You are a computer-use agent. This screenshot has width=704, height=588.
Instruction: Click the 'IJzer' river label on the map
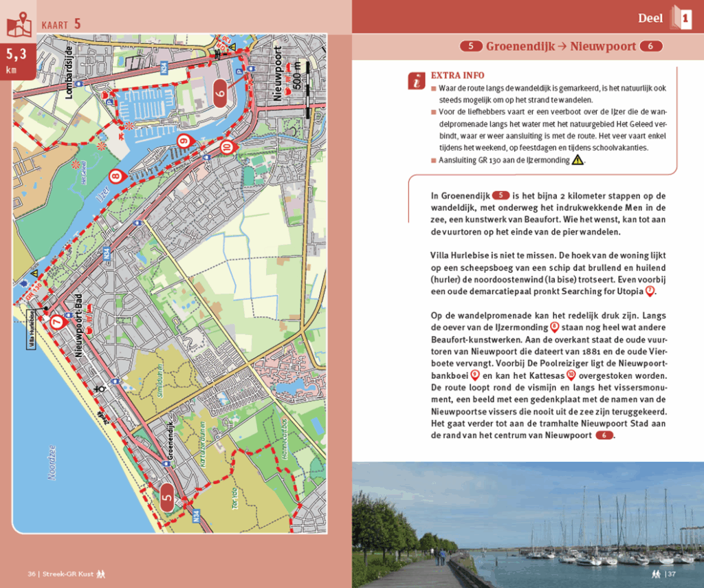tap(104, 194)
